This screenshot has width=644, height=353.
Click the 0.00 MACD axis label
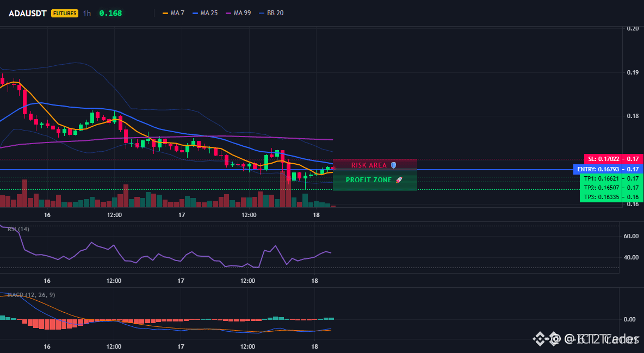pyautogui.click(x=630, y=319)
